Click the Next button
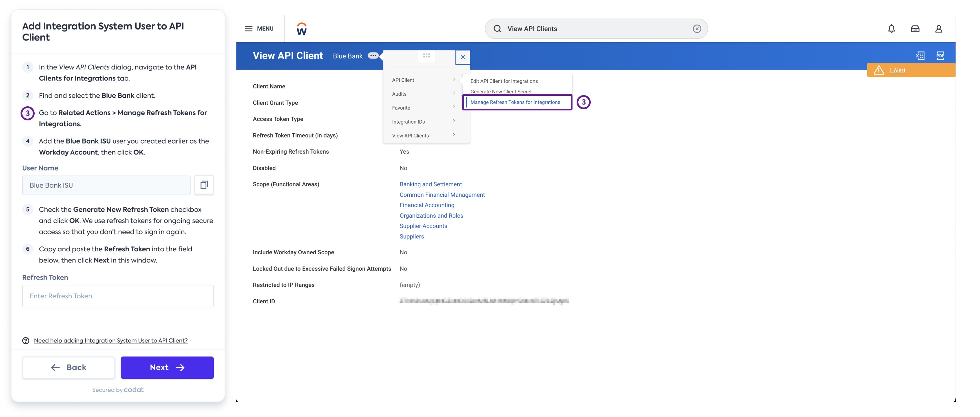This screenshot has width=980, height=417. (167, 367)
